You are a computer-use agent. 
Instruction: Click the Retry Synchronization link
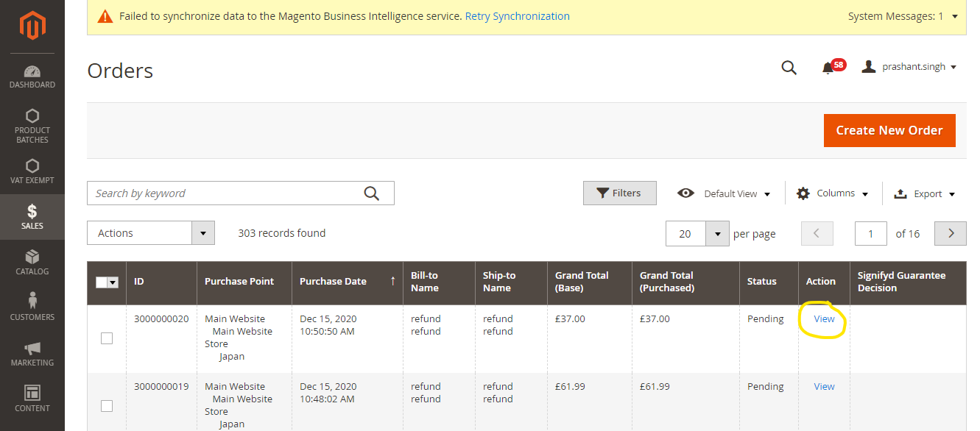pos(517,16)
